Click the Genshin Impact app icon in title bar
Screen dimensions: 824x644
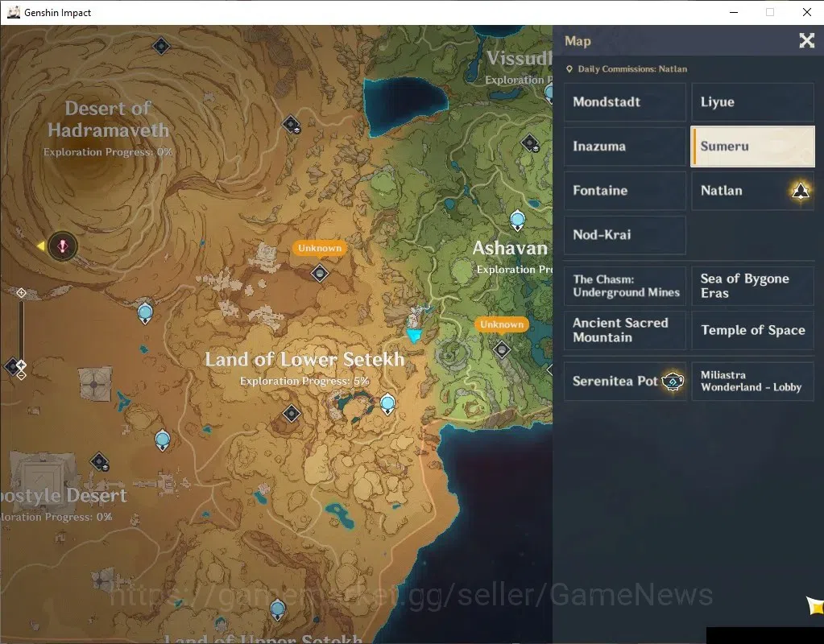(13, 12)
